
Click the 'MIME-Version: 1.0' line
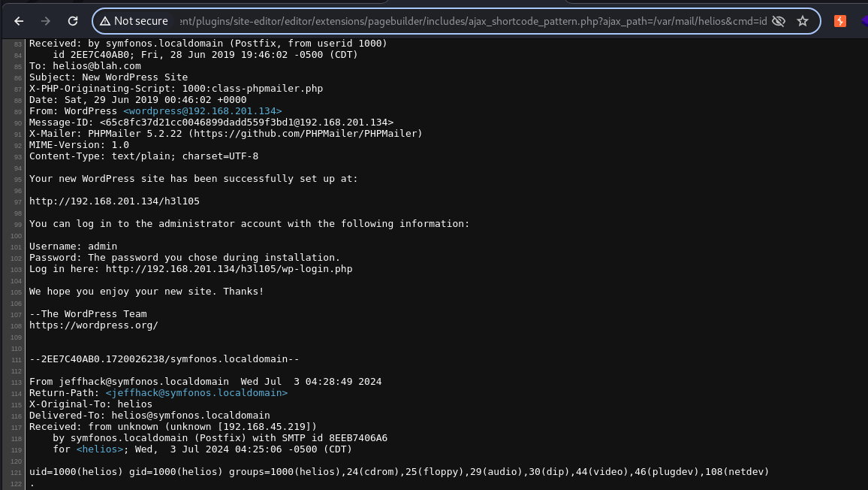click(x=79, y=145)
